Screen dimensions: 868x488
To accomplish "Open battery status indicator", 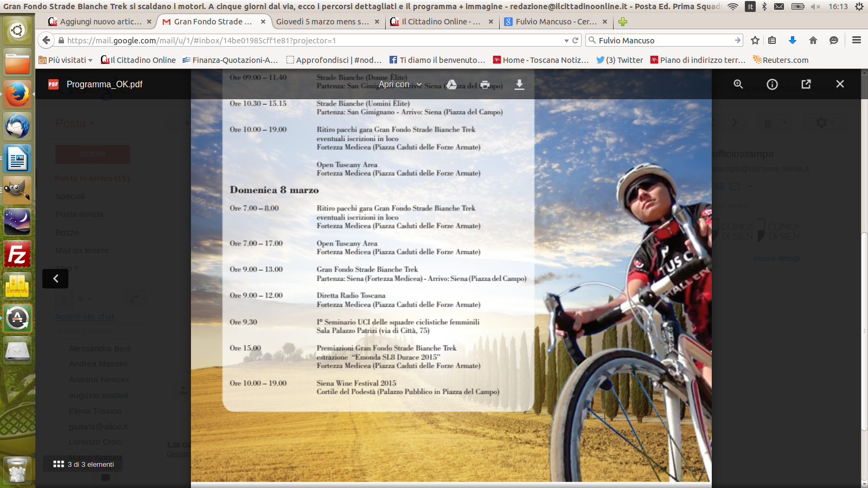I will point(797,7).
